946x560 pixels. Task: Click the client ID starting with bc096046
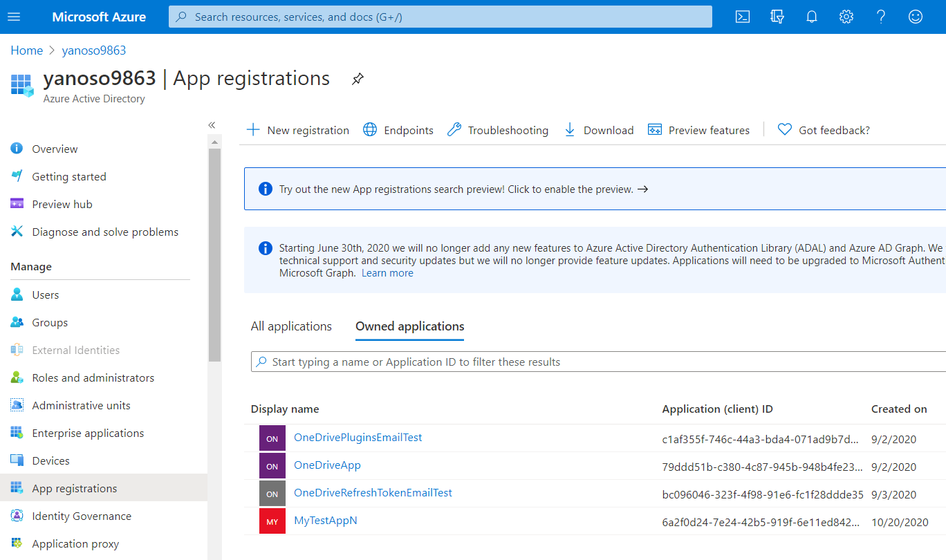[x=763, y=494]
